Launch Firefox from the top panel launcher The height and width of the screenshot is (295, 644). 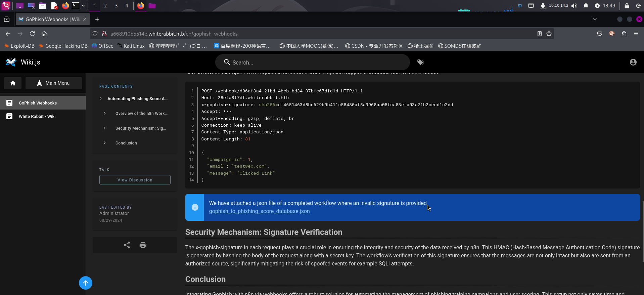[65, 6]
